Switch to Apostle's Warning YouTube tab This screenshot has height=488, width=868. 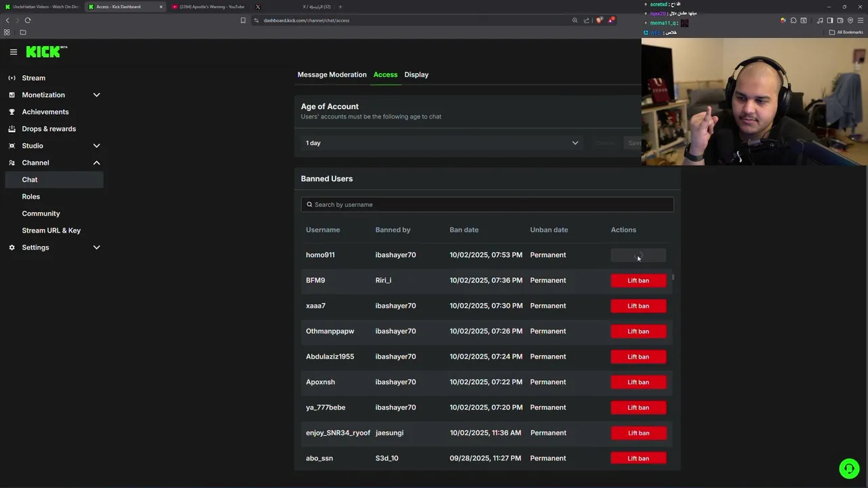209,7
